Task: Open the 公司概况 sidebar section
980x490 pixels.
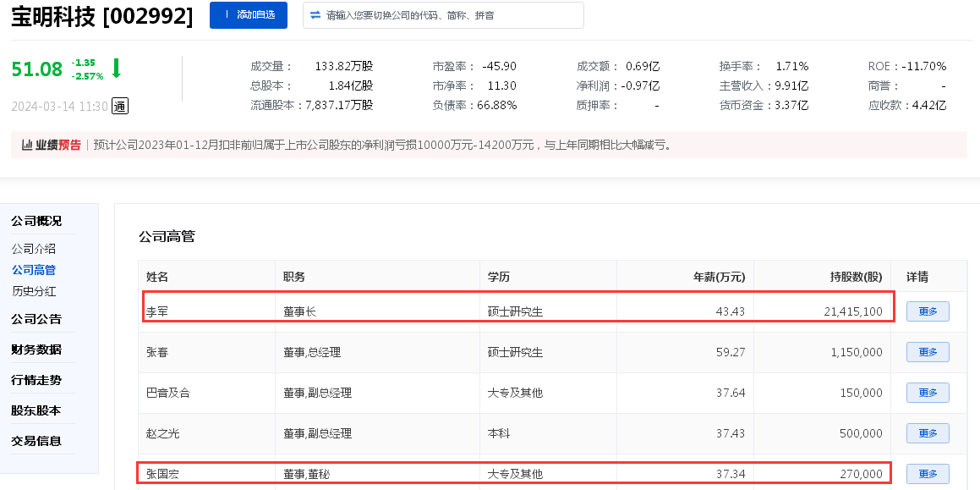Action: (36, 221)
